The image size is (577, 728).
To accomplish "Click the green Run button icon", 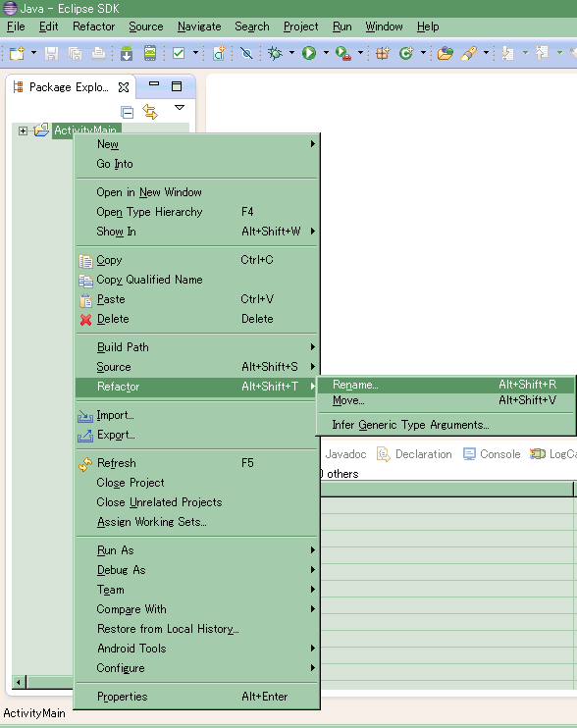I will (309, 53).
